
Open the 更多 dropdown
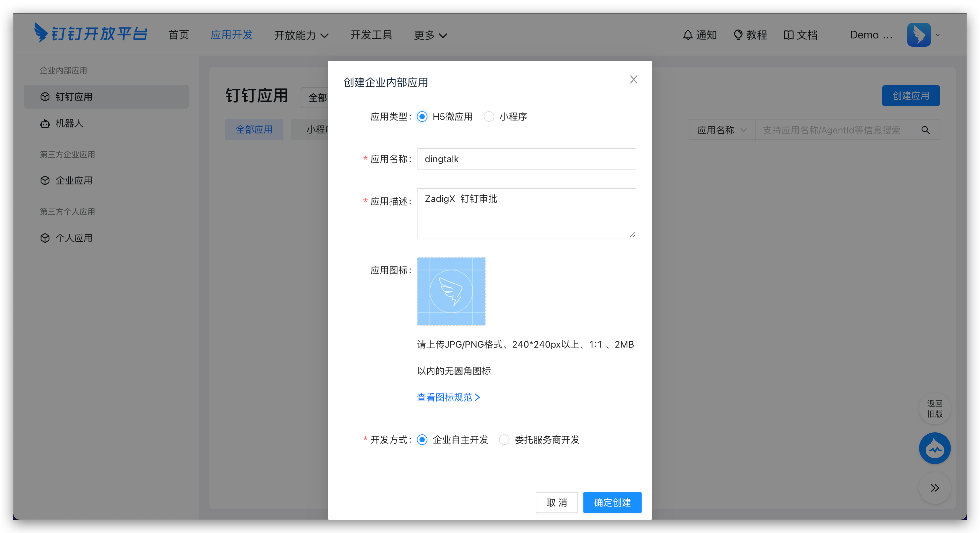coord(429,35)
